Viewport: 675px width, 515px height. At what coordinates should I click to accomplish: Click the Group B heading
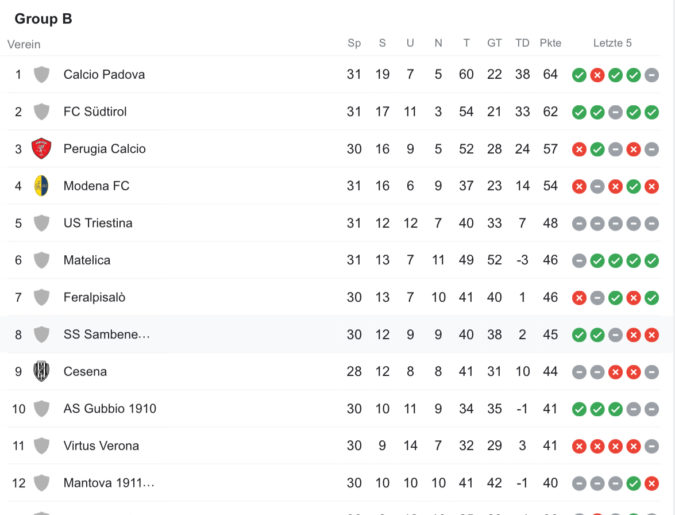[43, 19]
